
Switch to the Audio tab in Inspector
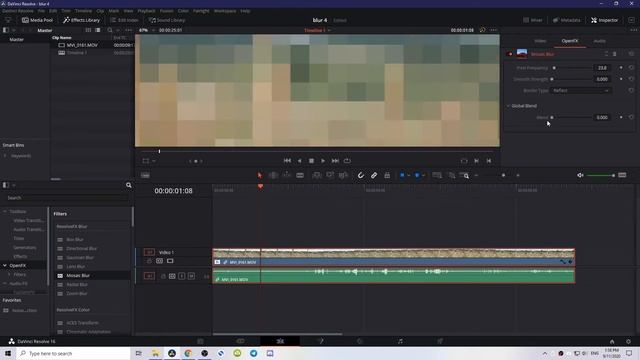point(599,41)
